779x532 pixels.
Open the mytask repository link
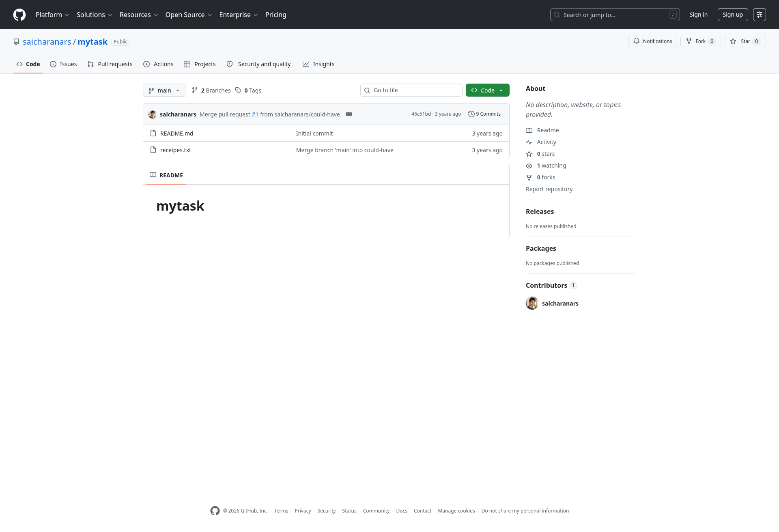click(x=93, y=42)
